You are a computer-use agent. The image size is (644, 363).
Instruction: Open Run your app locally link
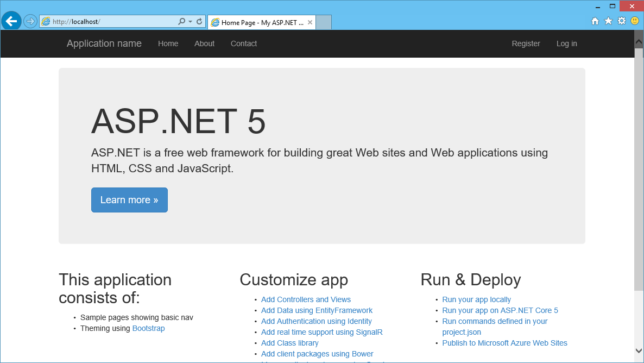point(476,299)
